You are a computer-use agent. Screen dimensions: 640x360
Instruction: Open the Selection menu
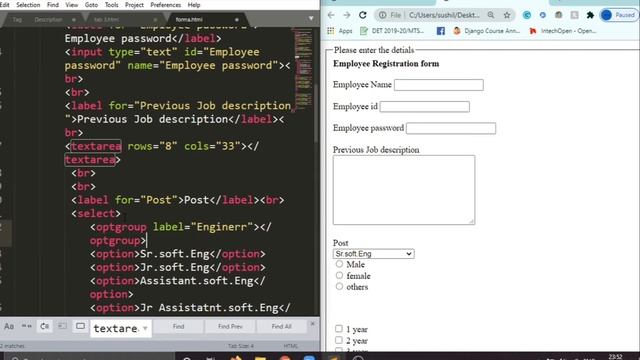tap(28, 5)
